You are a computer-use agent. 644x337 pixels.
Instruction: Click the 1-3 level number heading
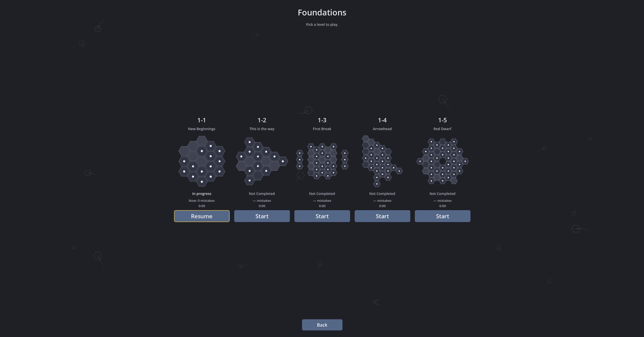322,120
